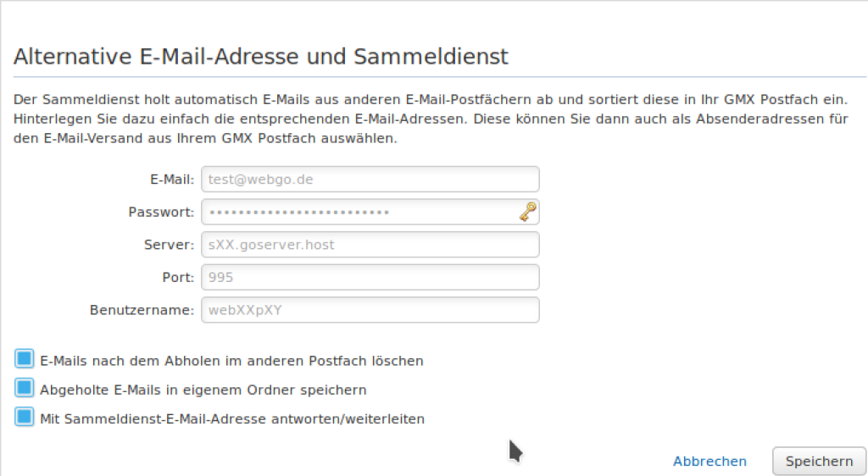Click the Speichern button
This screenshot has height=476, width=868.
[x=819, y=461]
